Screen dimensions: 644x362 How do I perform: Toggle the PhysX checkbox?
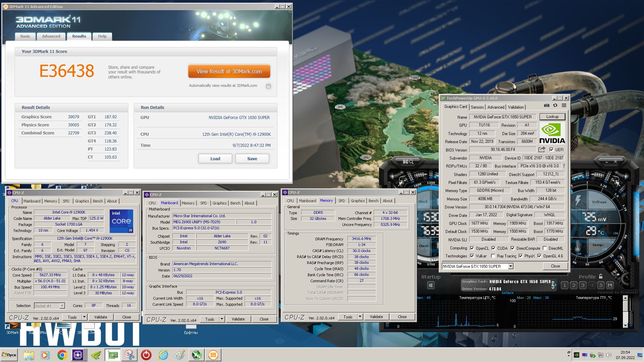521,256
